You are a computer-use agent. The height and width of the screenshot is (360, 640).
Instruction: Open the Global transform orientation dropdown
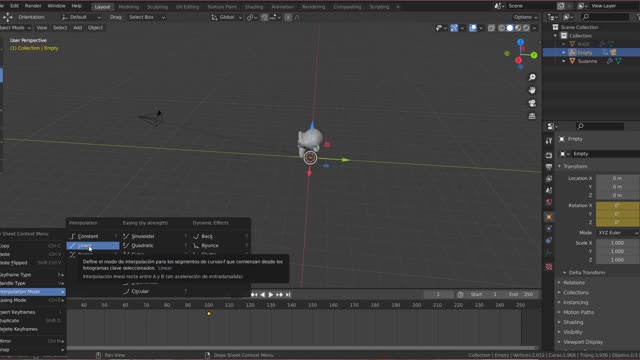(227, 17)
